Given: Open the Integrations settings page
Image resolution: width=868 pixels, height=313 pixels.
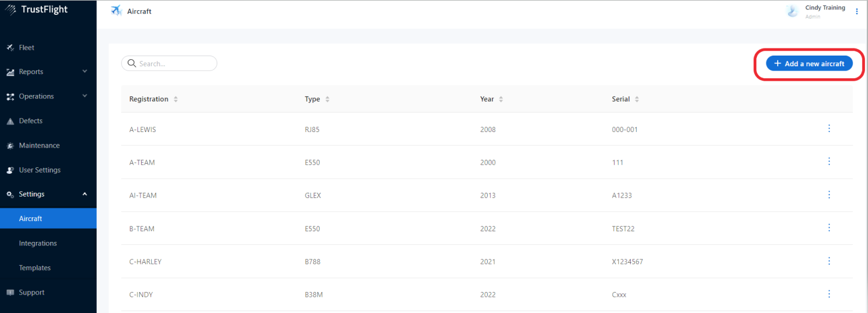Looking at the screenshot, I should tap(38, 243).
